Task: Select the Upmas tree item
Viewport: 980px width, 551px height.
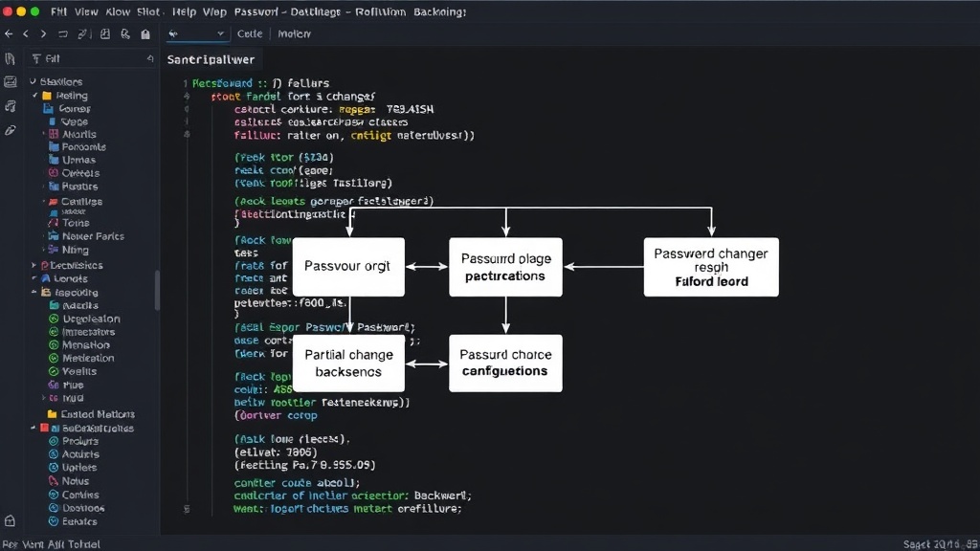Action: (x=78, y=160)
